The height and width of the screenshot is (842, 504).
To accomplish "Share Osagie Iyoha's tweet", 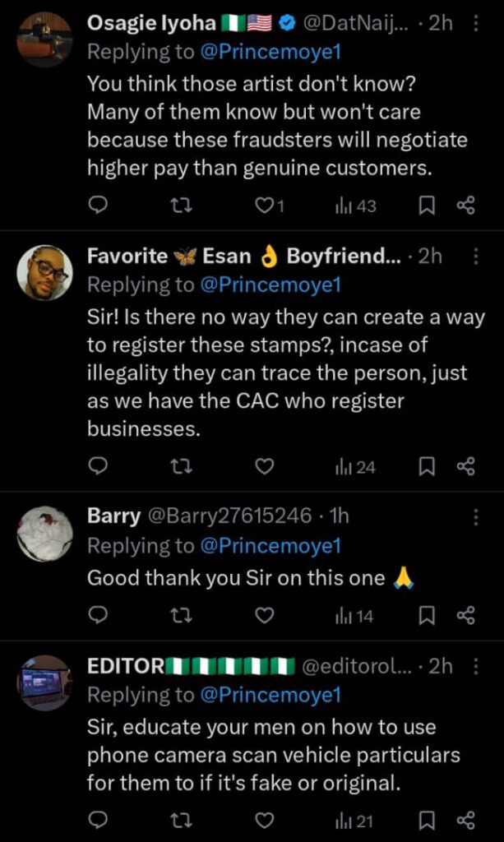I will (465, 206).
